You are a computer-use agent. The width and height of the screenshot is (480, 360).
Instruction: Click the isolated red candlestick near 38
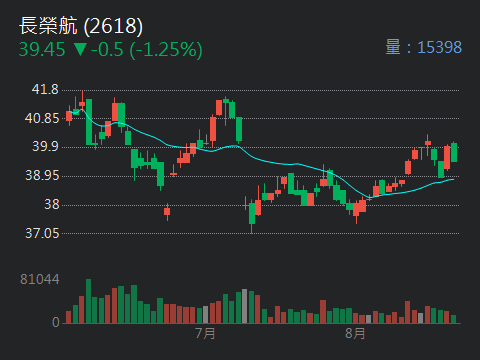[167, 212]
